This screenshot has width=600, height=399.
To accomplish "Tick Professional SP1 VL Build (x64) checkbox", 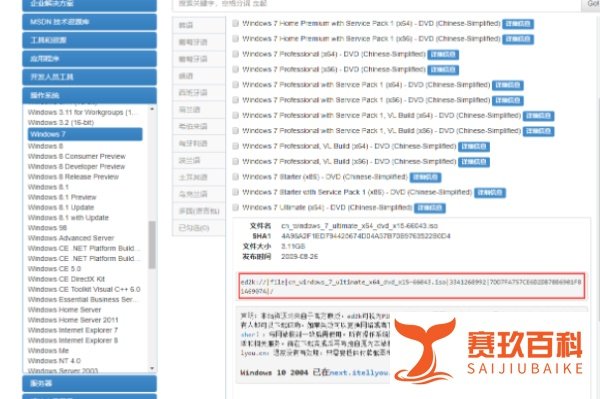I will point(235,115).
